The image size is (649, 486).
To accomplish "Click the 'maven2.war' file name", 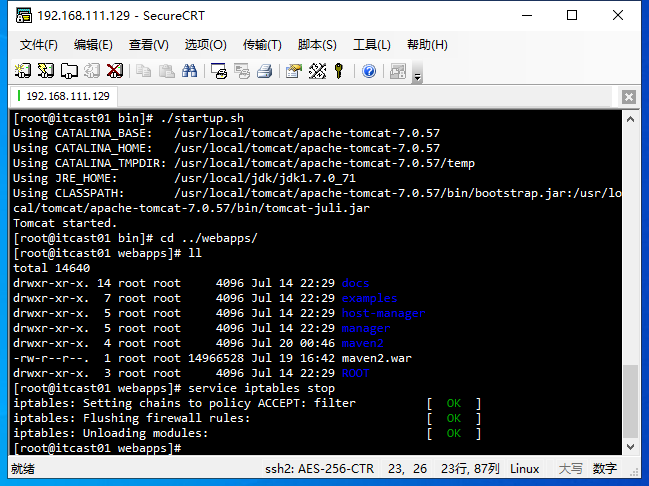I will [377, 358].
